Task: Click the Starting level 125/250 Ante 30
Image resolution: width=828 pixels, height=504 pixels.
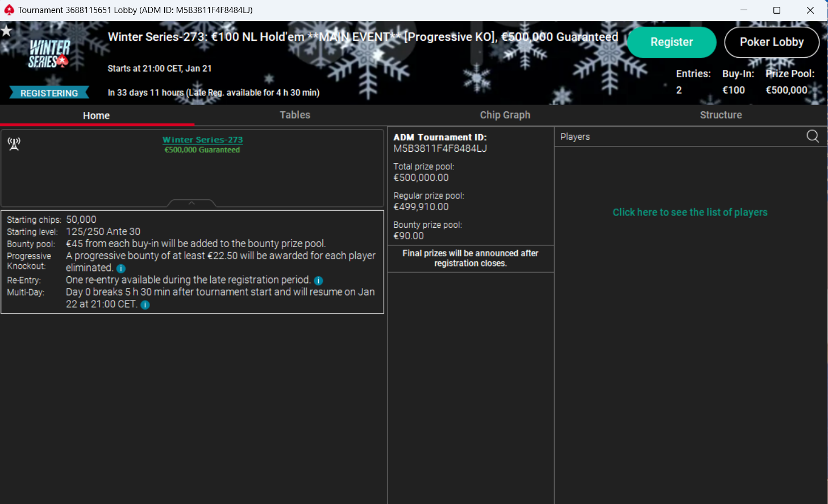Action: (103, 231)
